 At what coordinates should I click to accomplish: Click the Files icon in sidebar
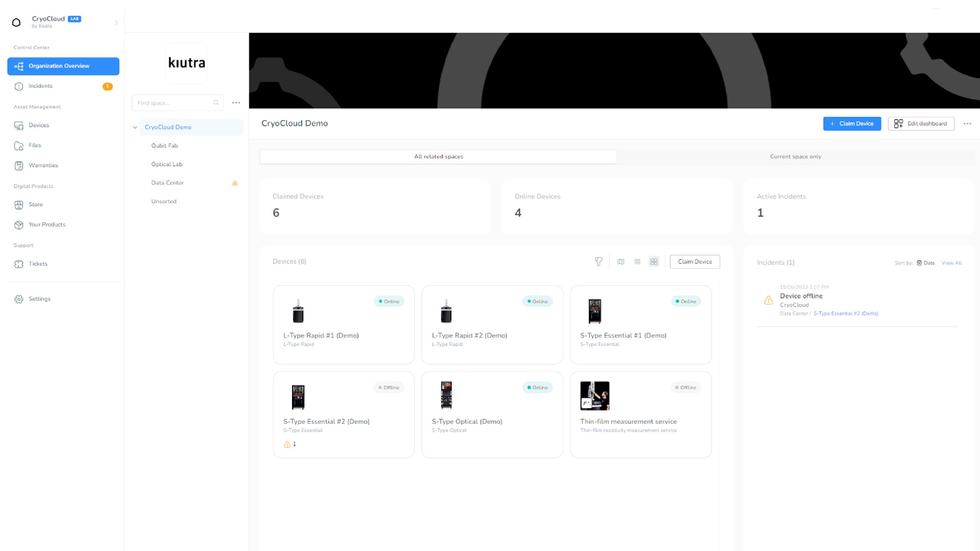coord(19,145)
